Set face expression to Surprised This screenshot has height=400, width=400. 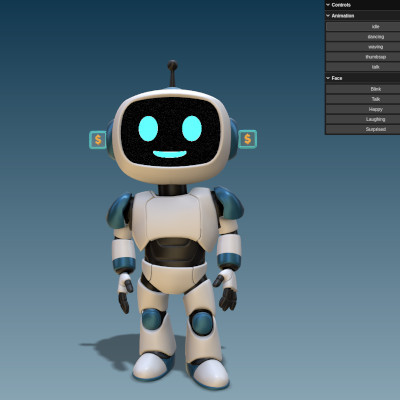point(363,129)
